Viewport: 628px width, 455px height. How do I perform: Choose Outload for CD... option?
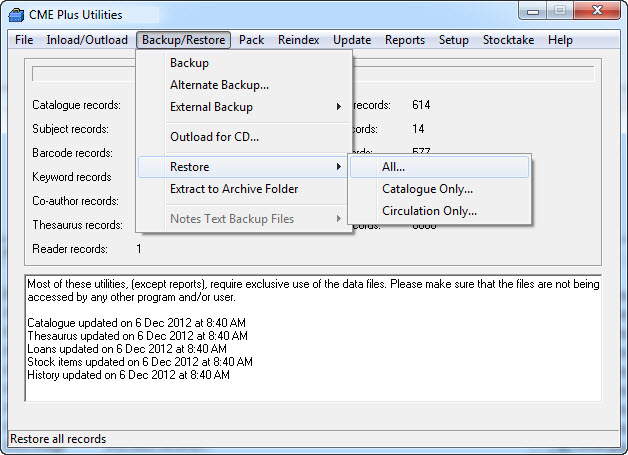pyautogui.click(x=214, y=137)
